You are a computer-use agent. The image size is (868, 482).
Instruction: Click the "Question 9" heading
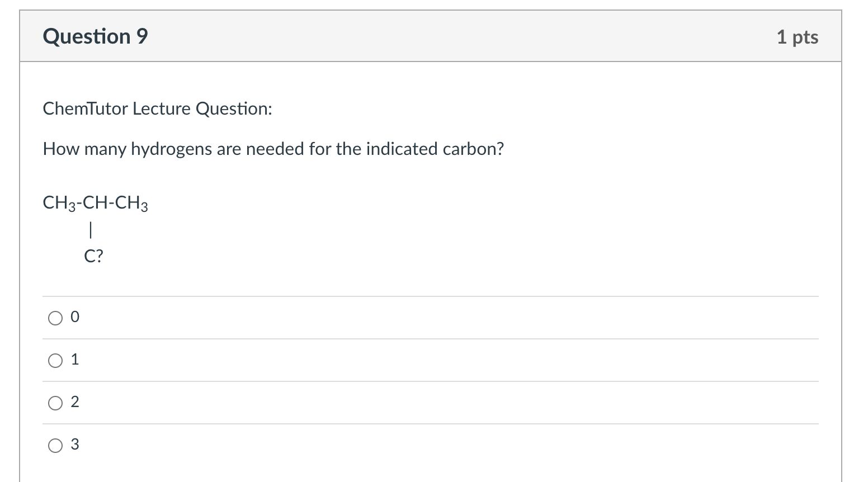[95, 36]
